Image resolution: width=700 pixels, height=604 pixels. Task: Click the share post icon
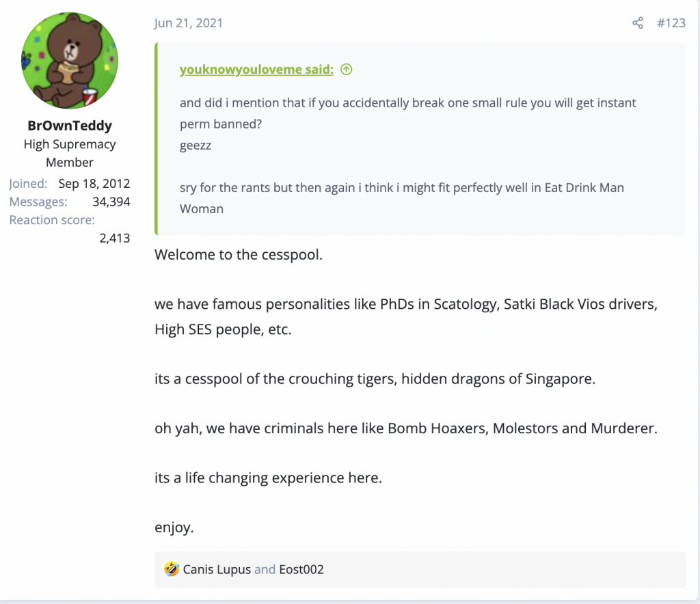pos(638,23)
